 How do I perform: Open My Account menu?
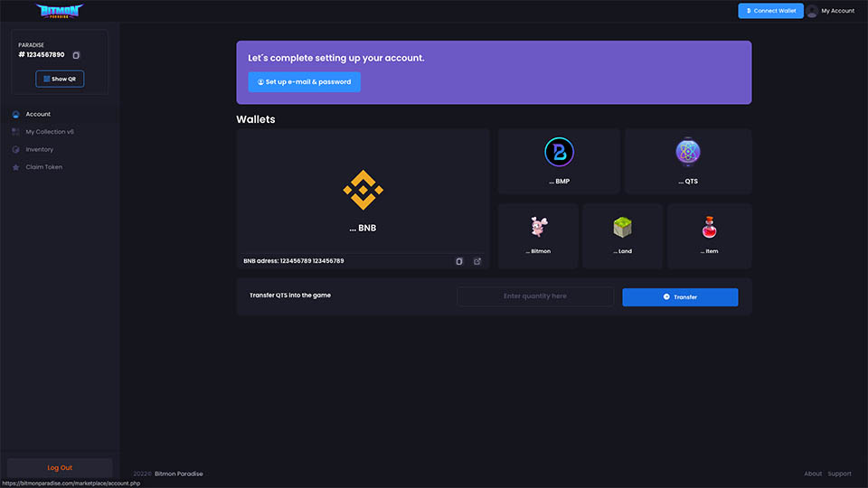point(837,11)
